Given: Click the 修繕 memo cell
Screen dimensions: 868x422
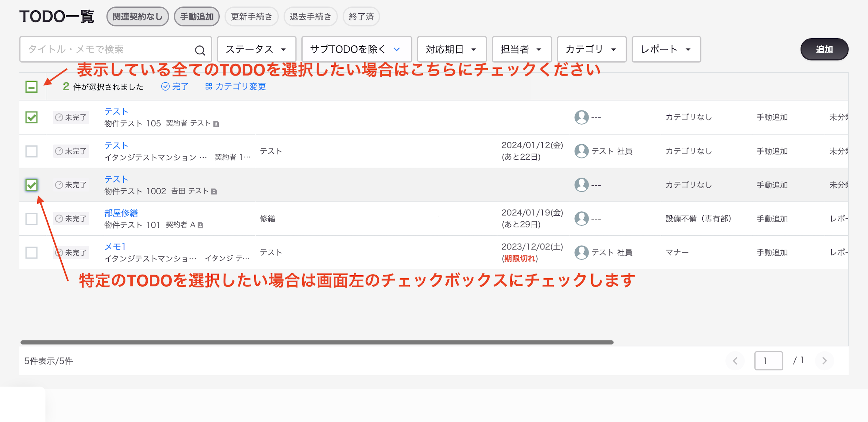Looking at the screenshot, I should tap(267, 219).
